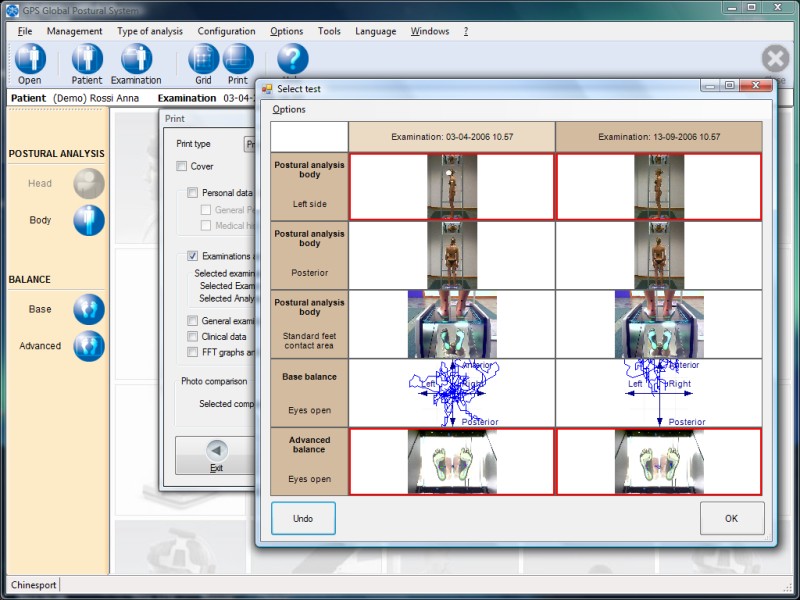
Task: Toggle the greyed General checkbox under Personal data
Action: coord(206,210)
